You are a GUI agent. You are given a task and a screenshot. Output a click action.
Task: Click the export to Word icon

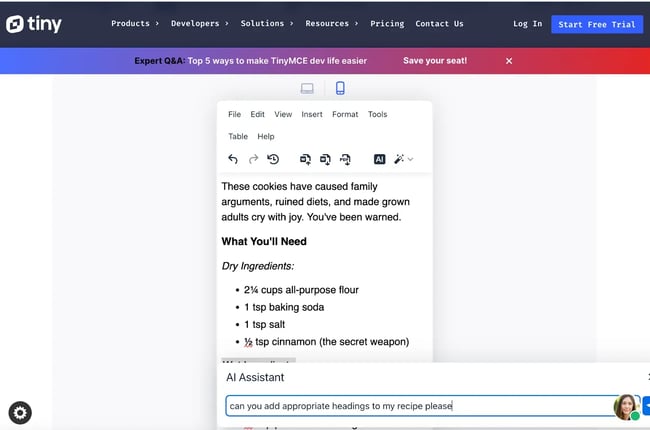tap(325, 159)
